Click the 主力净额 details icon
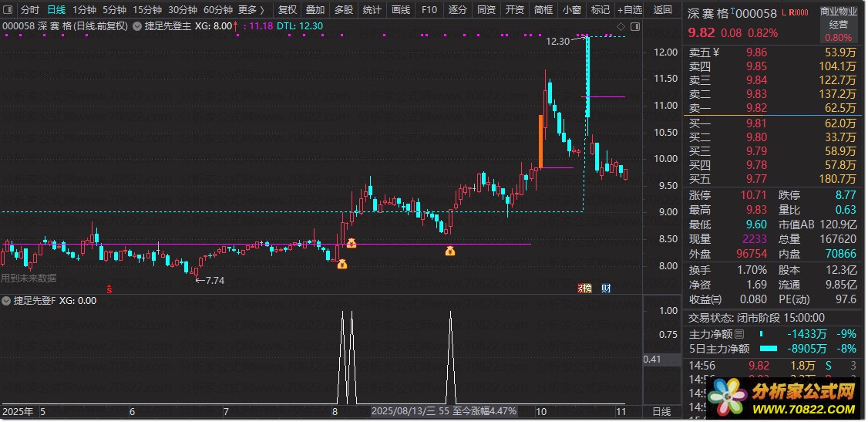Screen dimensions: 868x422 point(739,334)
